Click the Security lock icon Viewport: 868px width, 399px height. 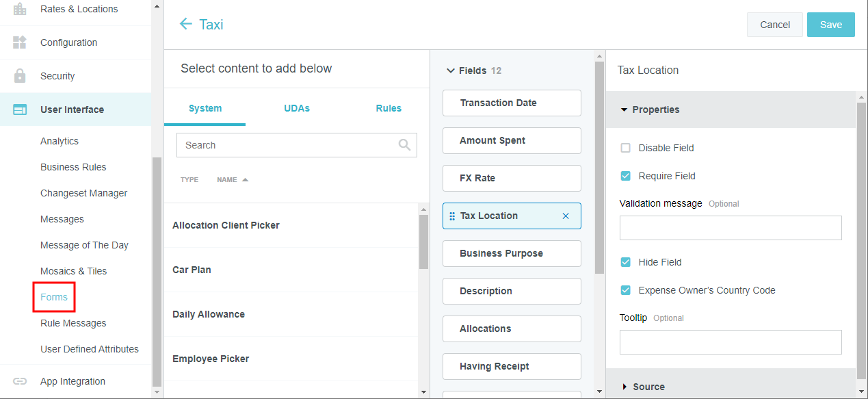click(x=20, y=76)
